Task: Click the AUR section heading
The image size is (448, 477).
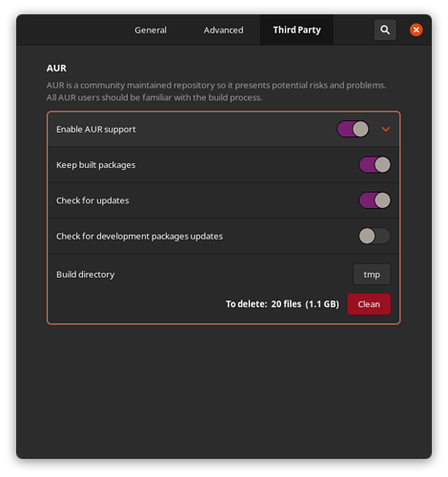Action: pyautogui.click(x=56, y=68)
